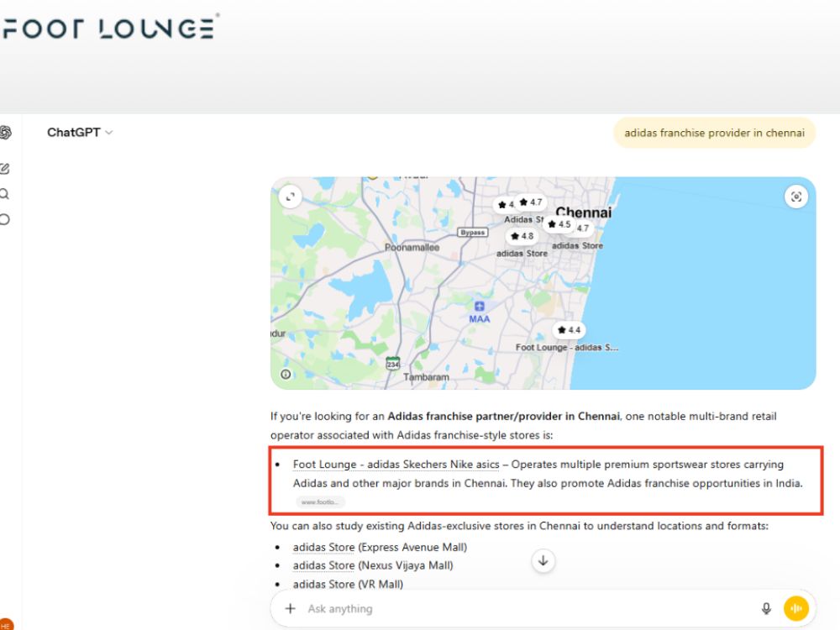Image resolution: width=840 pixels, height=630 pixels.
Task: Open Foot Lounge adidas Skechers Nike asics link
Action: coord(396,465)
